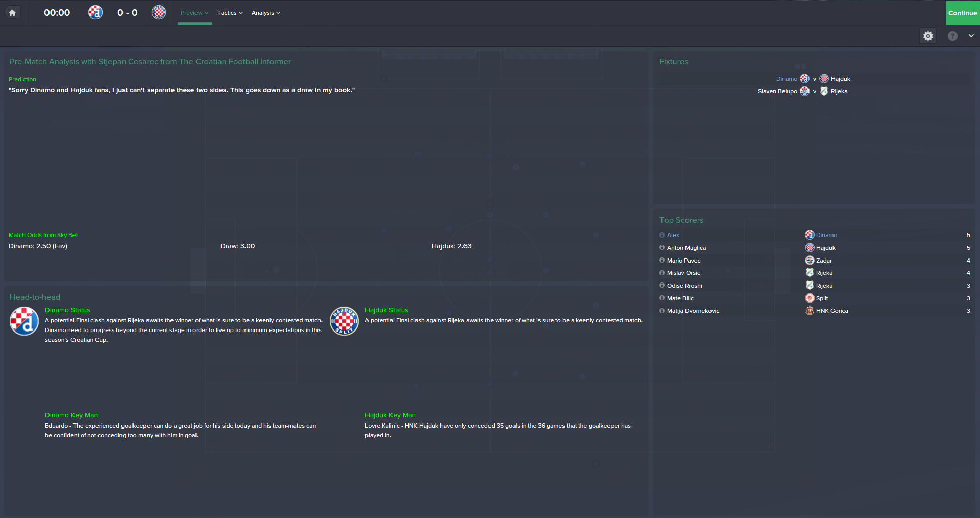
Task: Click large Hajduk Split crest in Head-to-head
Action: click(345, 321)
